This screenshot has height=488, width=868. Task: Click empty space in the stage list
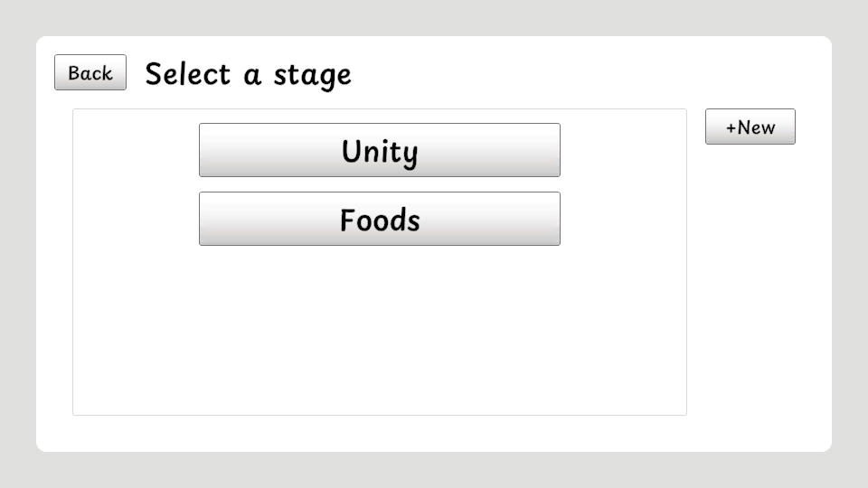[x=380, y=334]
